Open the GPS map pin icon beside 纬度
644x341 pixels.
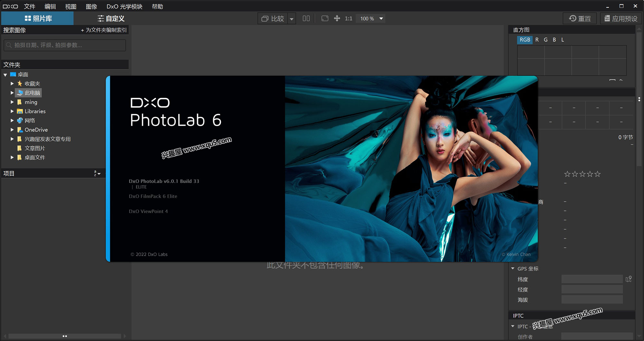point(629,279)
